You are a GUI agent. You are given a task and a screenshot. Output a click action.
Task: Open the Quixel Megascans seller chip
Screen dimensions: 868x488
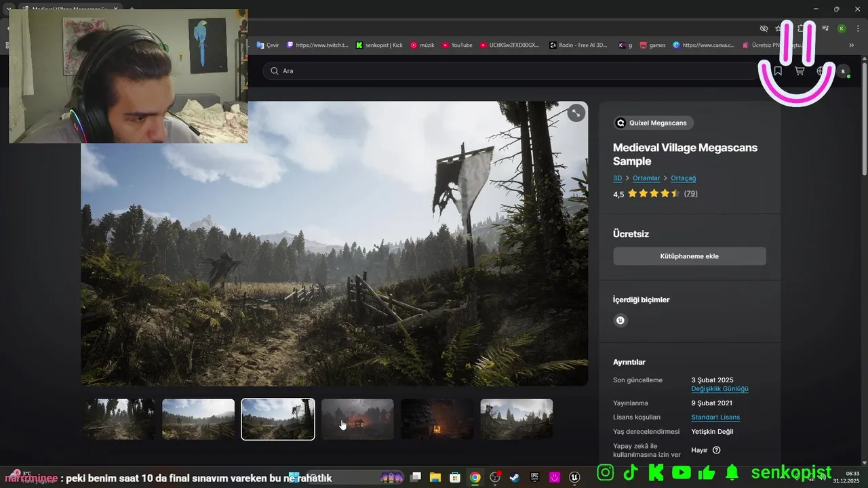click(x=653, y=123)
